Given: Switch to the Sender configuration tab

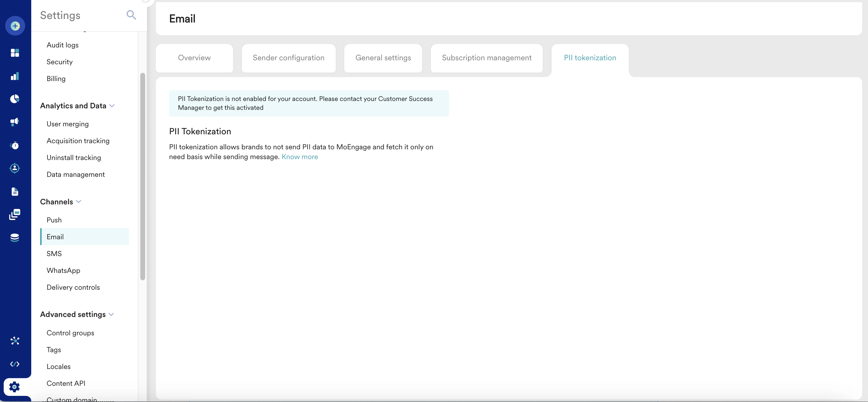Looking at the screenshot, I should (288, 58).
